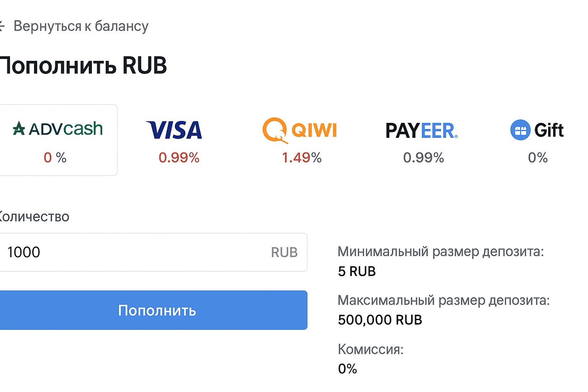Click the Gift label text

[549, 131]
